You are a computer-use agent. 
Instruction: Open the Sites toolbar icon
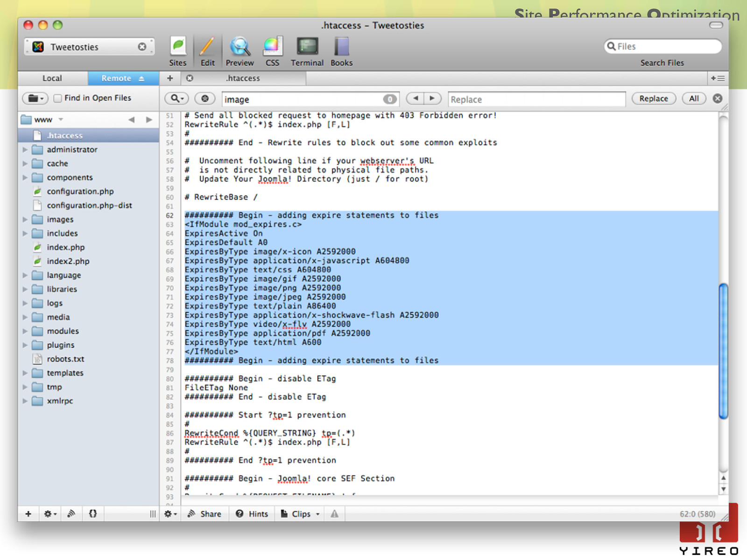(x=178, y=51)
